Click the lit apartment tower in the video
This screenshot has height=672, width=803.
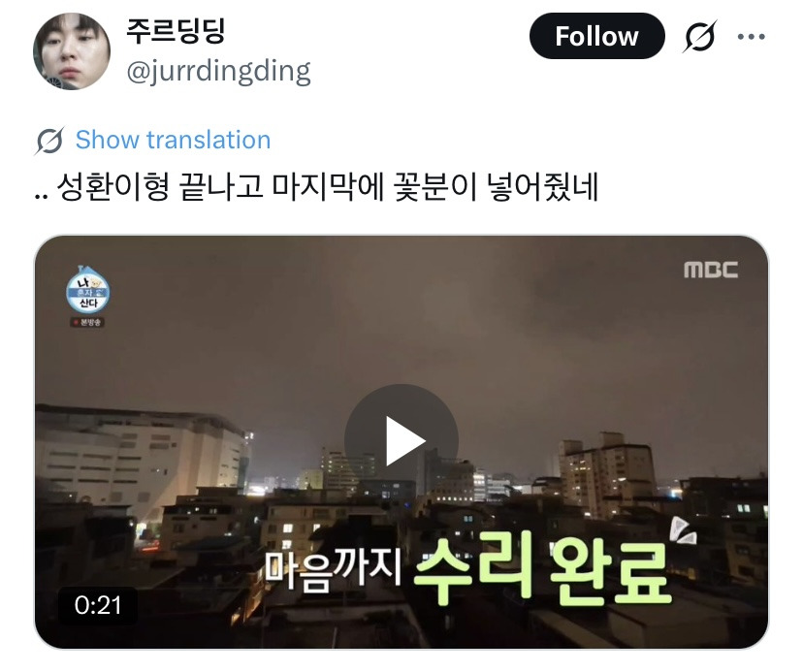click(x=607, y=474)
